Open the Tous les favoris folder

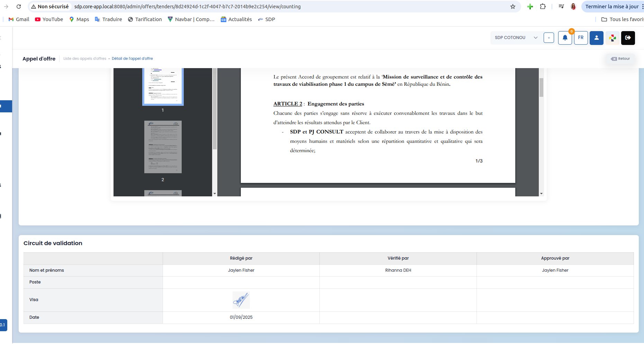(623, 19)
